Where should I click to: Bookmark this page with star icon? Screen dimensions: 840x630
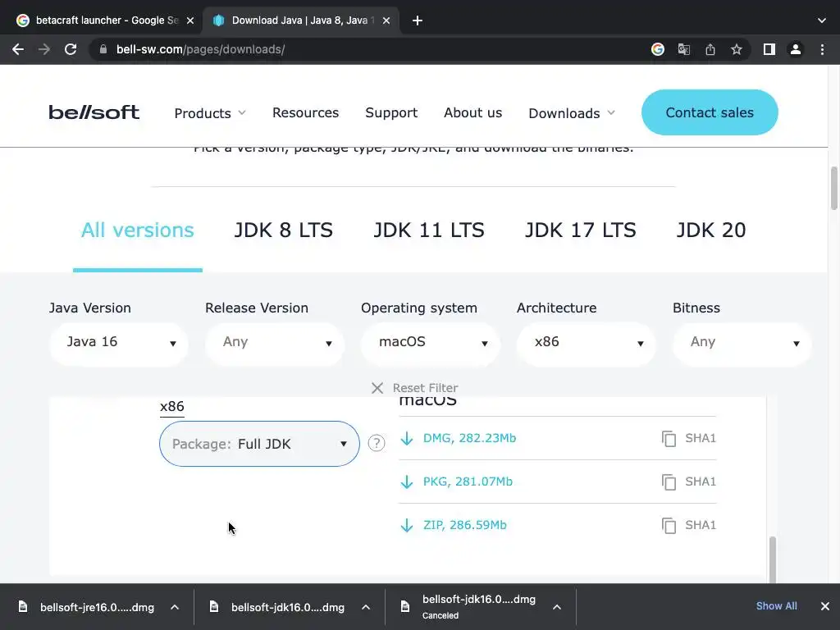coord(737,49)
